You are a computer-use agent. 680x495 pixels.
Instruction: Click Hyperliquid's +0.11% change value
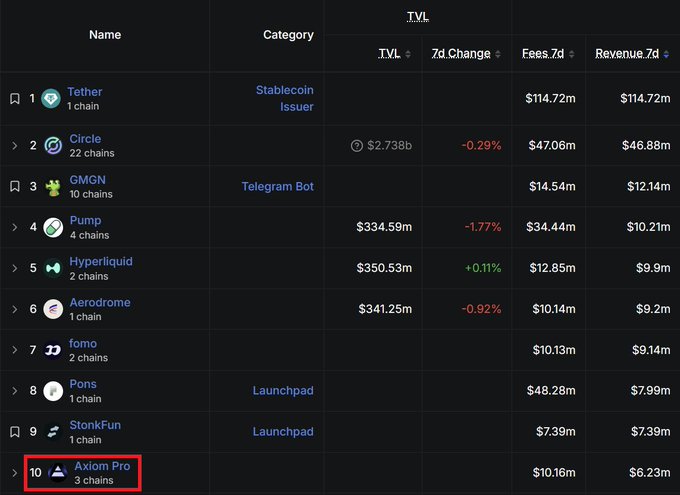tap(483, 268)
